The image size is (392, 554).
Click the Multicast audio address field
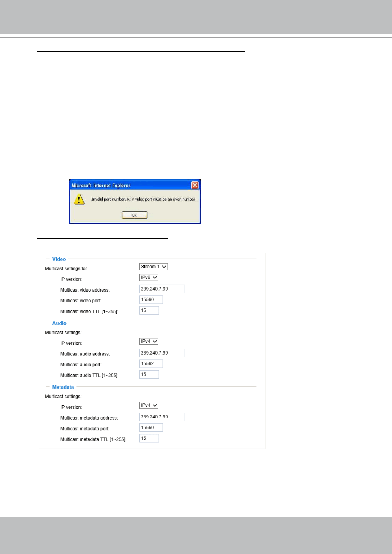pos(162,353)
